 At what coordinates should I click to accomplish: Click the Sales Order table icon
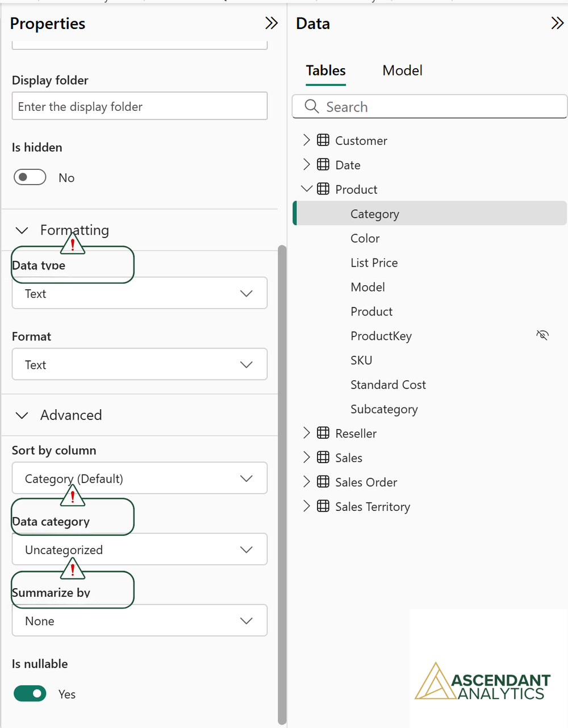point(323,482)
